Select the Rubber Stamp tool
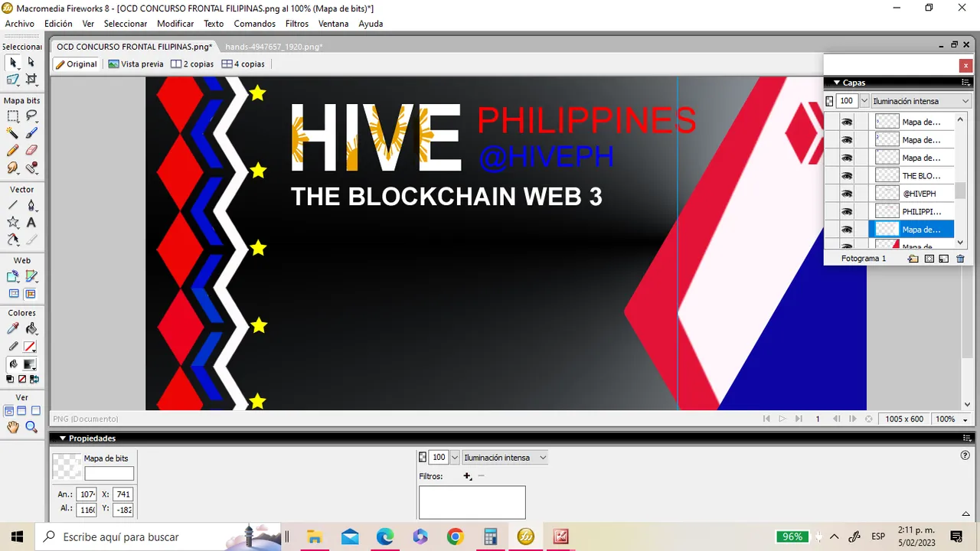 (31, 167)
